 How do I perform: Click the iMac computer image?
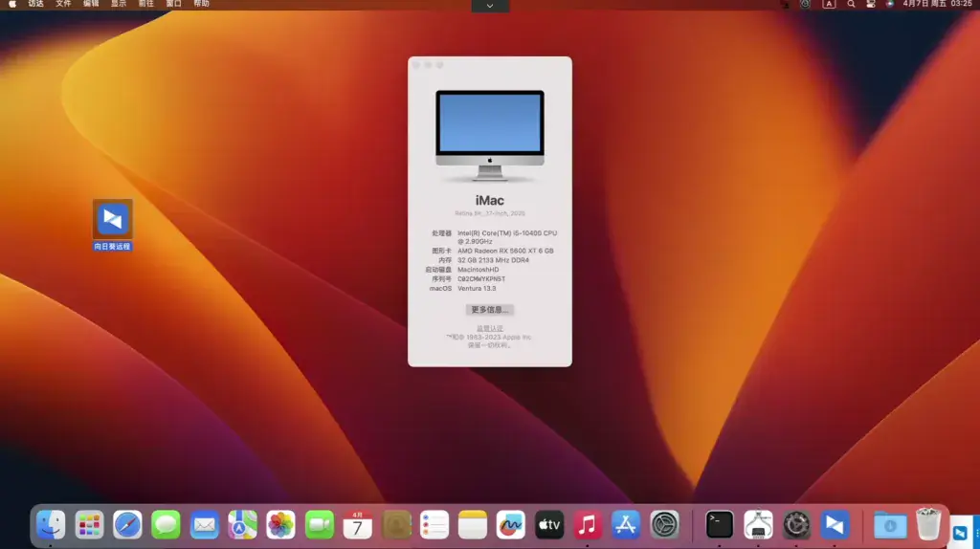(490, 136)
